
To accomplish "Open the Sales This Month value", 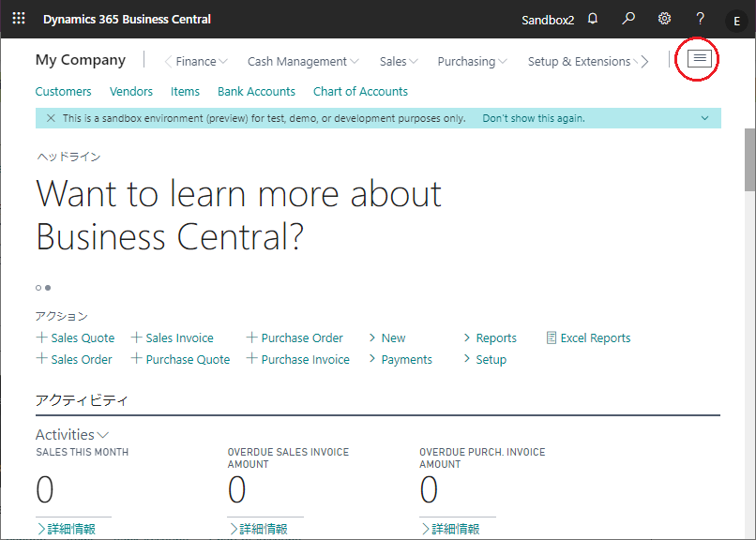I will click(45, 489).
